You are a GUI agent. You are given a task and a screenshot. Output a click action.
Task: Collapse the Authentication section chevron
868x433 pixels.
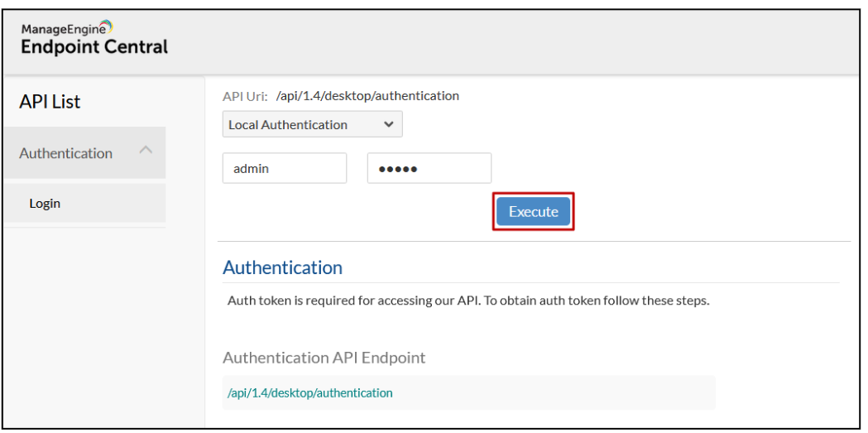click(146, 150)
